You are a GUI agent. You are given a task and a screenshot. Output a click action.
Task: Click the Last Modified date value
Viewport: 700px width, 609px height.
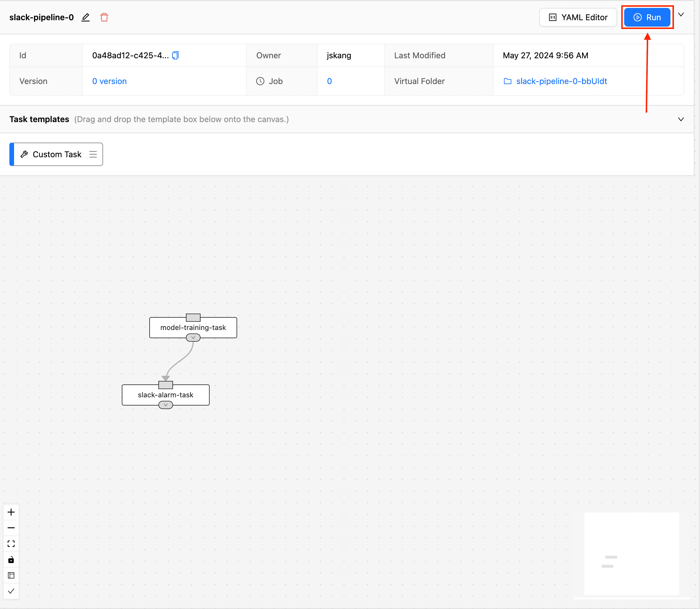tap(545, 55)
